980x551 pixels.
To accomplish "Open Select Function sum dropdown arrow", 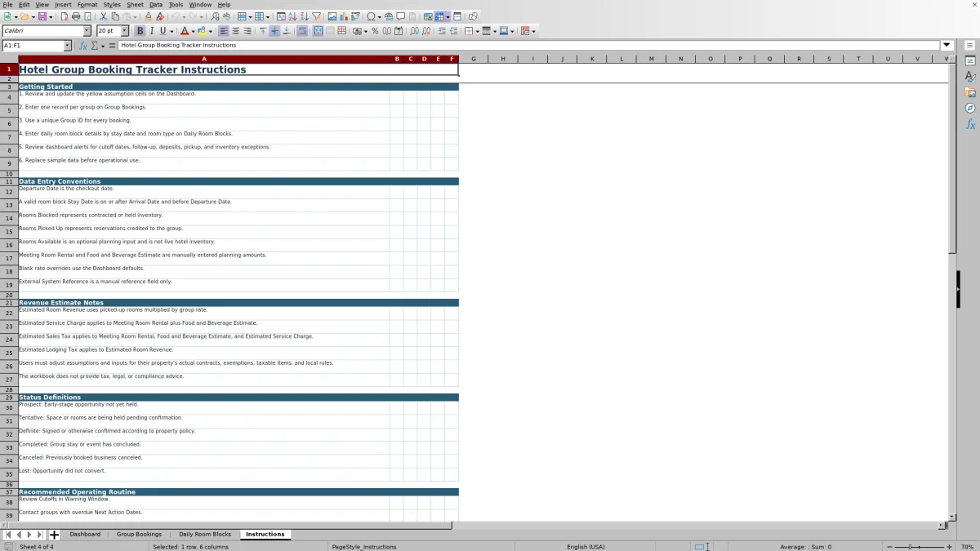I will [x=101, y=46].
